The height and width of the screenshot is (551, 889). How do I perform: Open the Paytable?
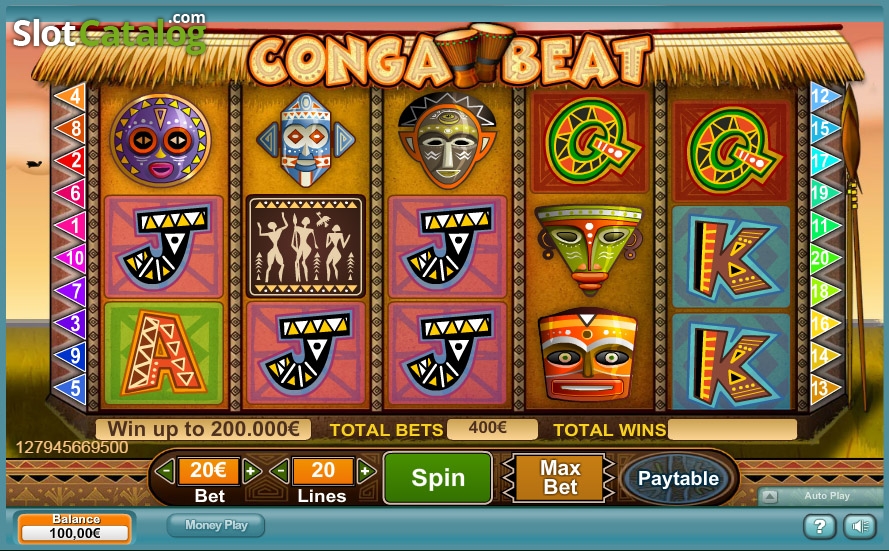[x=678, y=478]
